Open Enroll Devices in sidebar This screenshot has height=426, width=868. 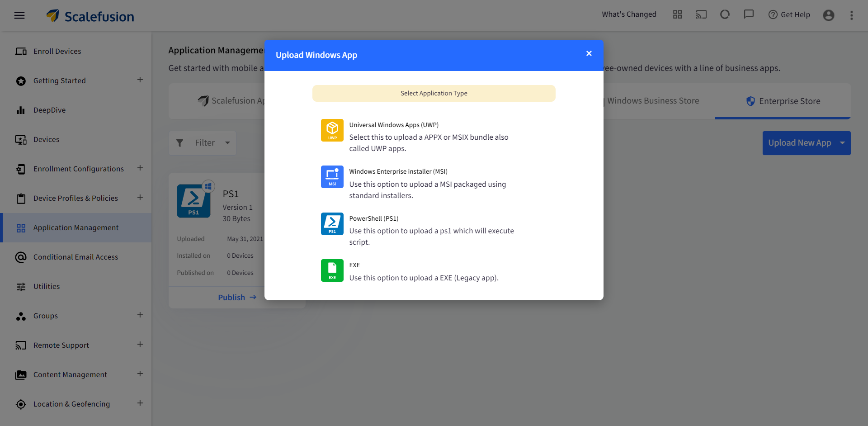75,51
